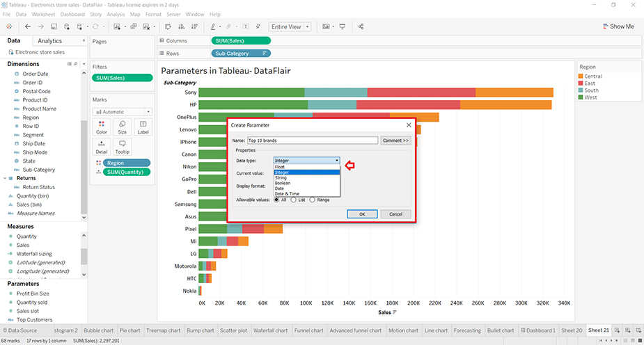
Task: Open the Tooltip marks card
Action: pyautogui.click(x=122, y=147)
